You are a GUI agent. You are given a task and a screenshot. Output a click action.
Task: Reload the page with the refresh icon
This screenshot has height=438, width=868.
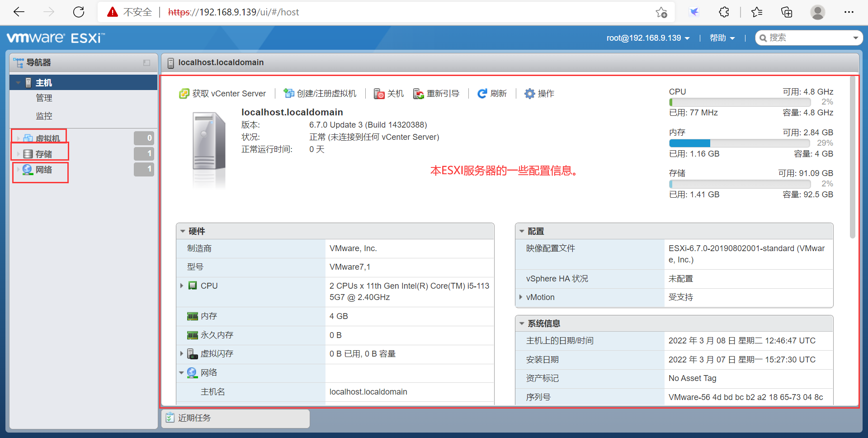79,12
